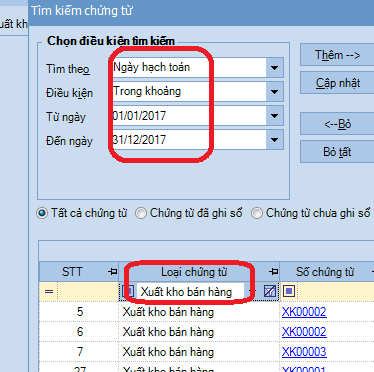Select 'Xuất kho bán hàng' cell in row 5
374x372 pixels.
point(199,312)
